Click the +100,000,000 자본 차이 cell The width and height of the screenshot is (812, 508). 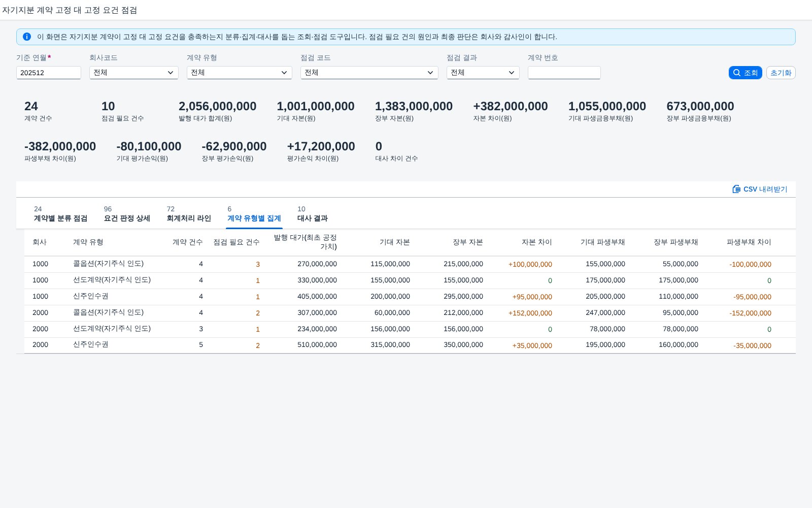[x=530, y=264]
